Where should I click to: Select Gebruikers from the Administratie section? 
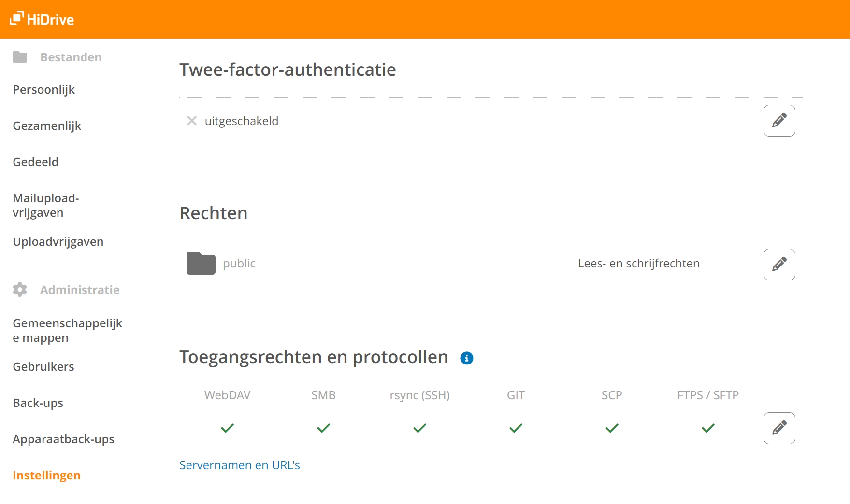coord(43,366)
